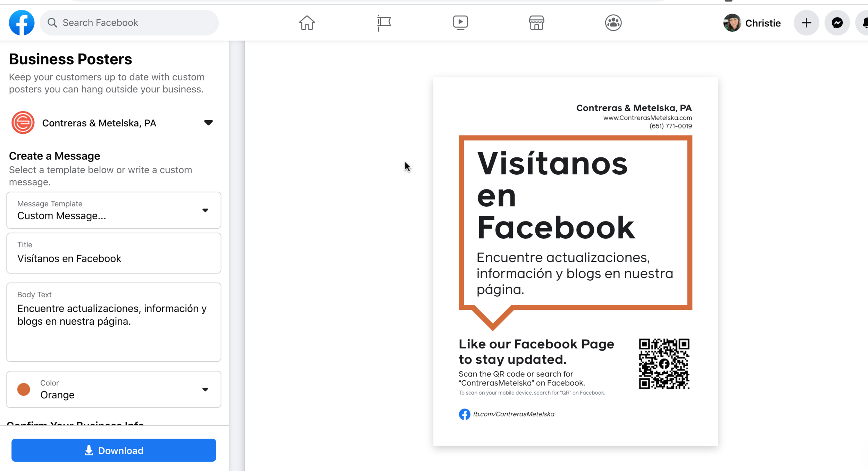Download the poster
This screenshot has width=868, height=471.
click(114, 450)
